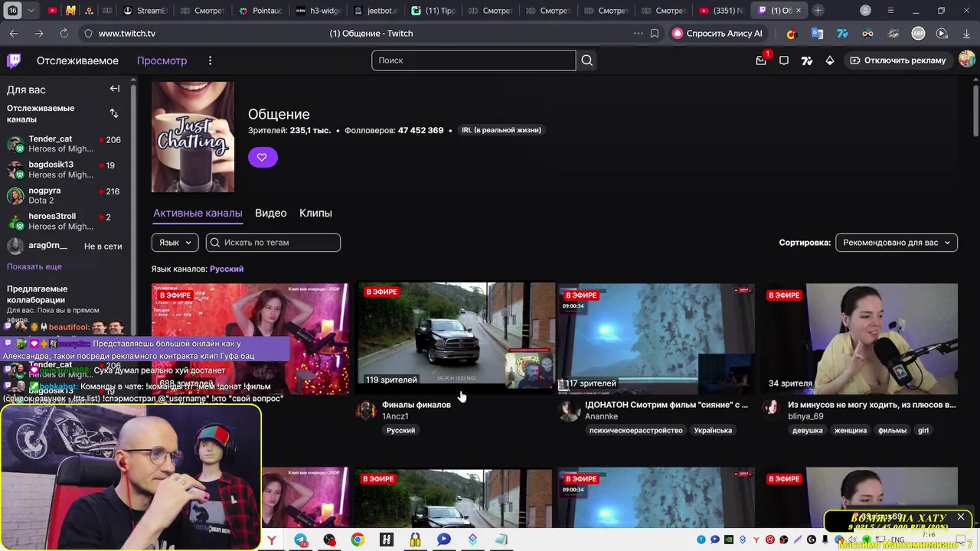This screenshot has height=551, width=980.
Task: Collapse the 'Для вас' sidebar
Action: tap(115, 89)
